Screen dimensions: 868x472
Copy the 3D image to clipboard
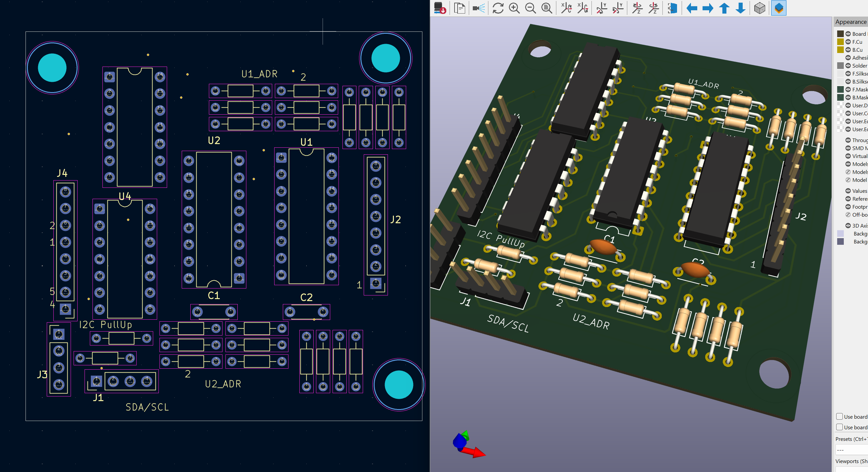(459, 8)
